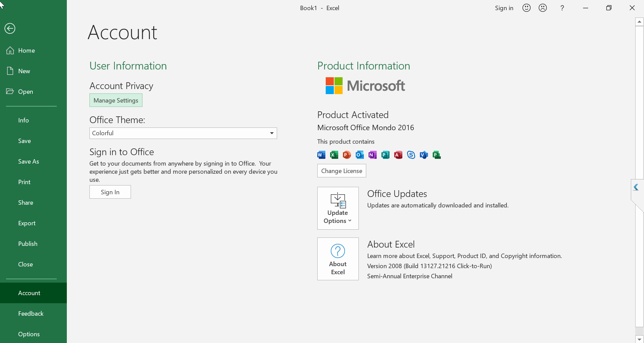Open the Feedback page
Screen dimensions: 644x343
(x=33, y=314)
